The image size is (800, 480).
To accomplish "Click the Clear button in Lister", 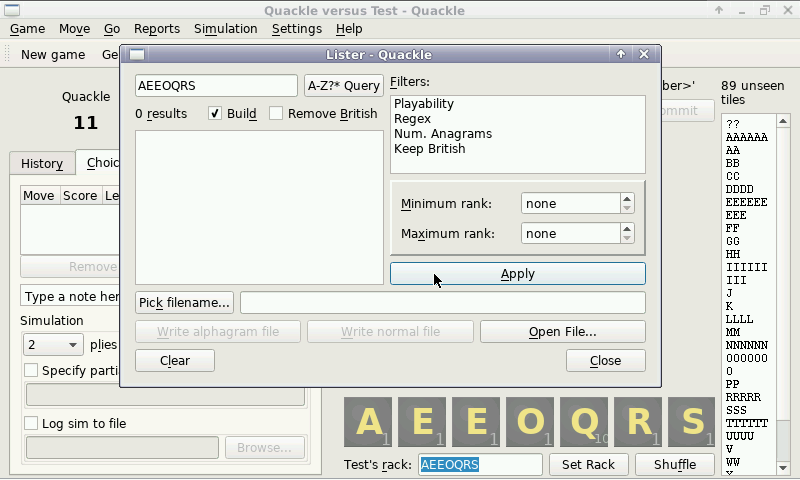I will (175, 361).
